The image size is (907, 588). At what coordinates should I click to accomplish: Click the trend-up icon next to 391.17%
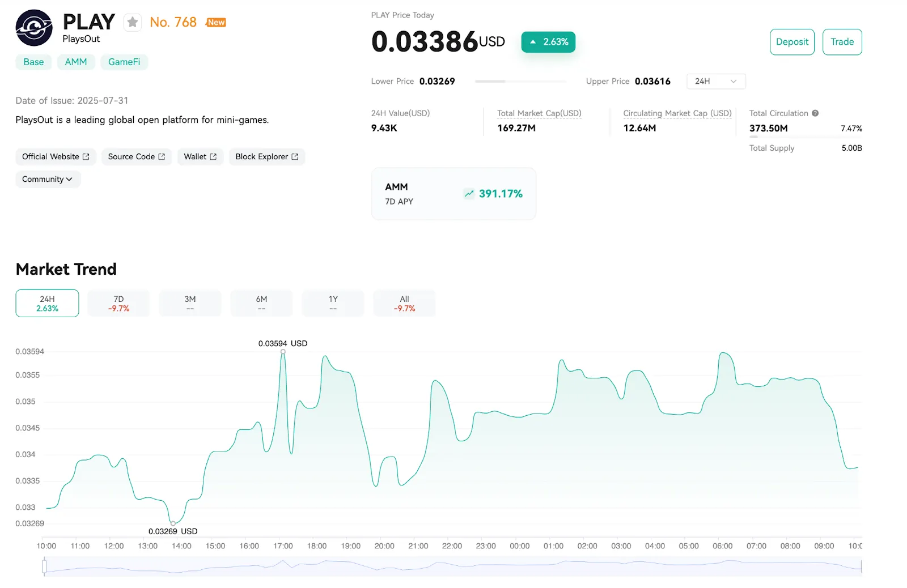point(469,194)
